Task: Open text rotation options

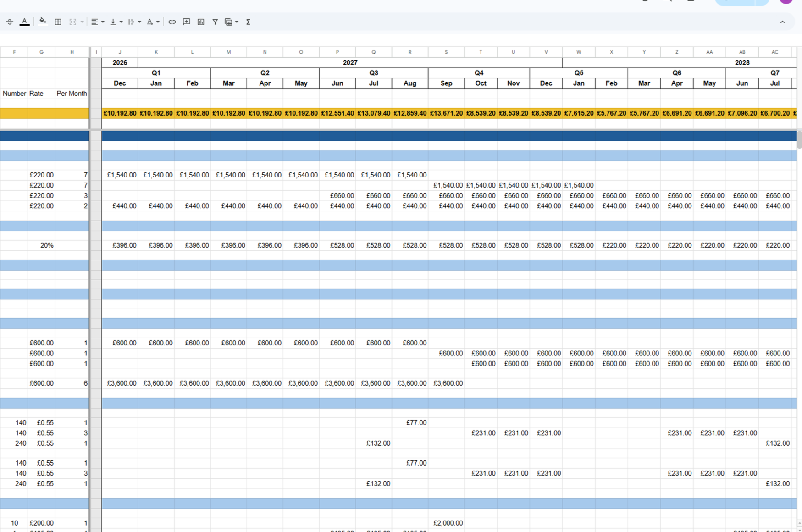Action: pos(153,22)
